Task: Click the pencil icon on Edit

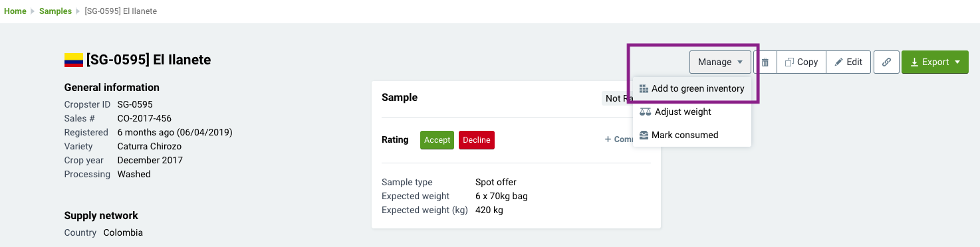Action: (839, 62)
